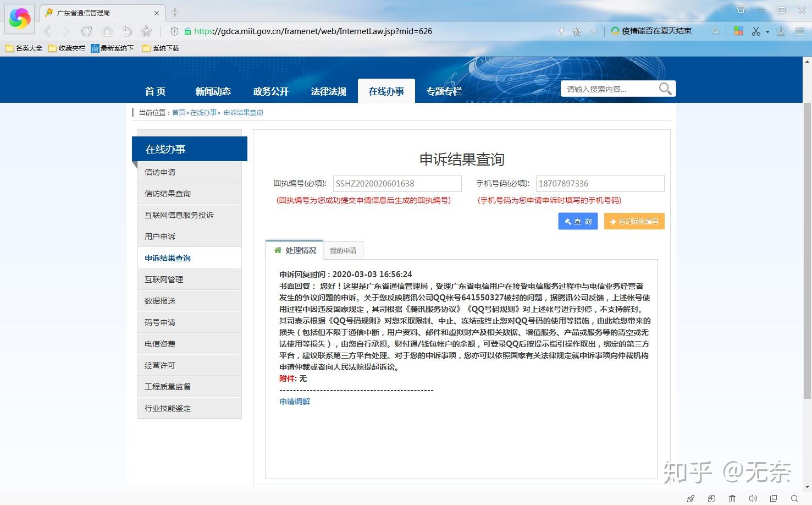Click the shirt skin-theme icon
This screenshot has height=505, width=812.
point(741,10)
